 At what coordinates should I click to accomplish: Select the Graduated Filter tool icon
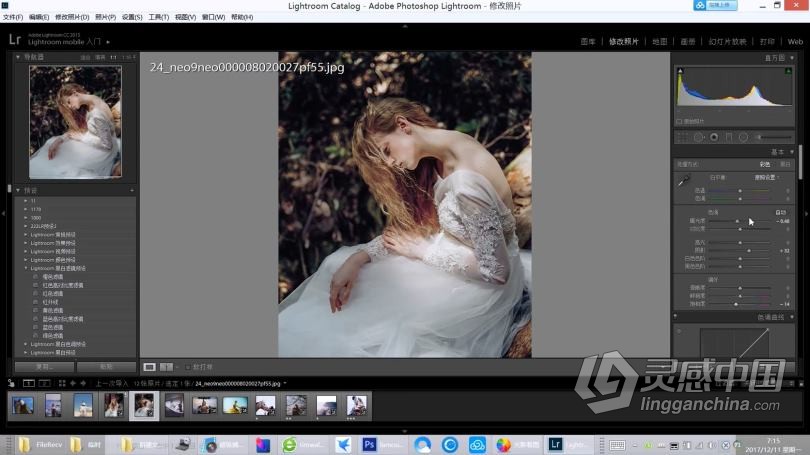pos(729,137)
